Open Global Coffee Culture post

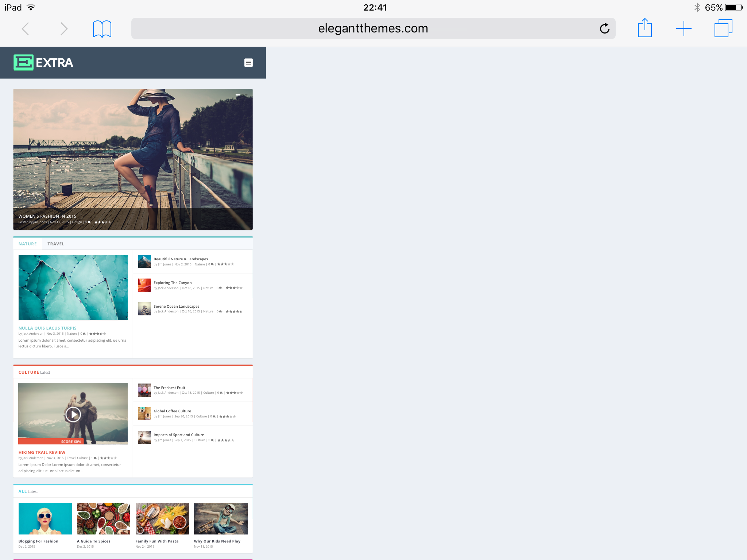click(172, 411)
